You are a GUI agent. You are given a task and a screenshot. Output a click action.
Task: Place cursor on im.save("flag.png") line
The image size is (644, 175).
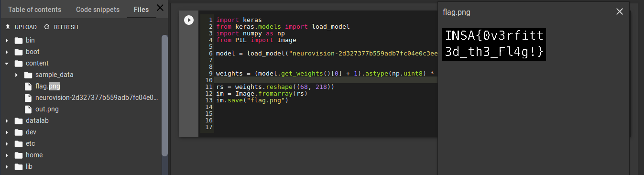pos(252,100)
